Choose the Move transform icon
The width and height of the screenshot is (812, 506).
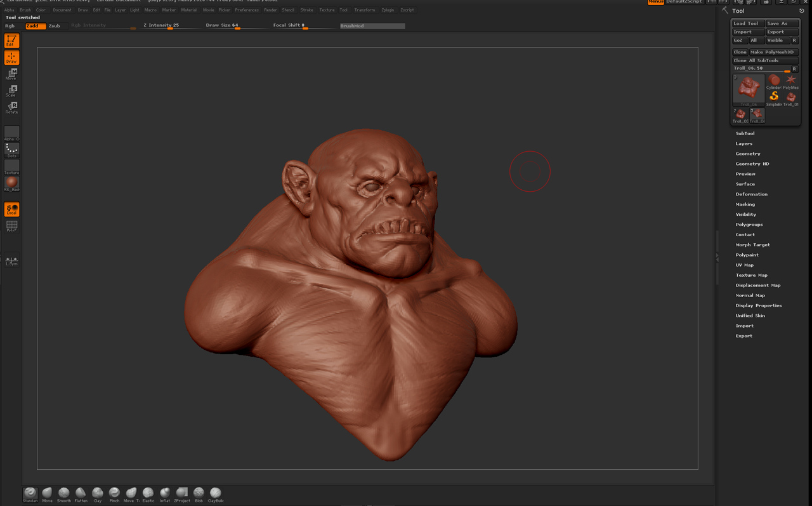(11, 74)
